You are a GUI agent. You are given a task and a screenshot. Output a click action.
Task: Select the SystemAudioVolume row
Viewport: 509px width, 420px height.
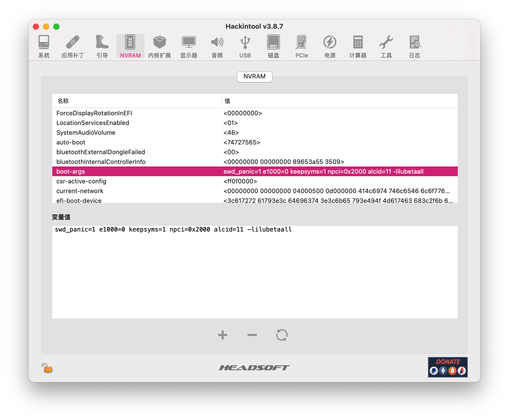[255, 133]
